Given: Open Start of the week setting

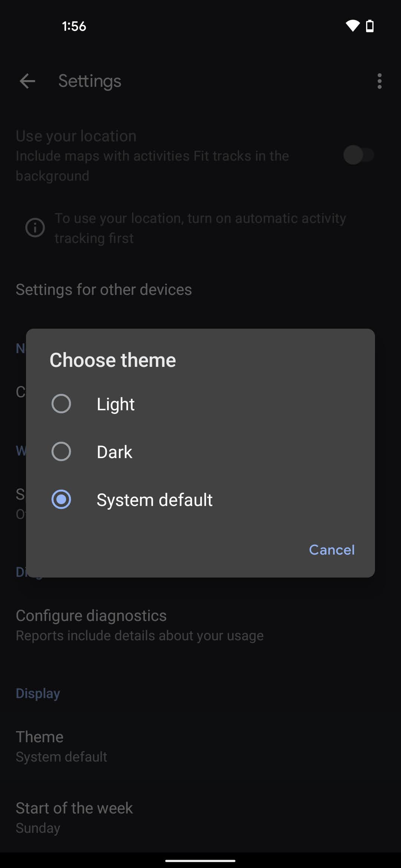Looking at the screenshot, I should 74,818.
